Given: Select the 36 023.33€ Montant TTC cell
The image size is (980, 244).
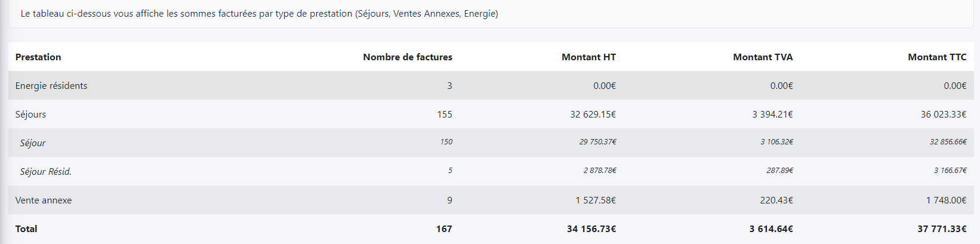Looking at the screenshot, I should [943, 115].
